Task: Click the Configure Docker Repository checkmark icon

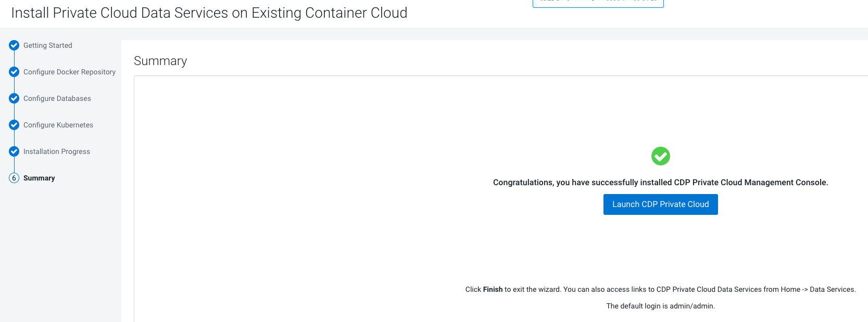Action: (14, 72)
